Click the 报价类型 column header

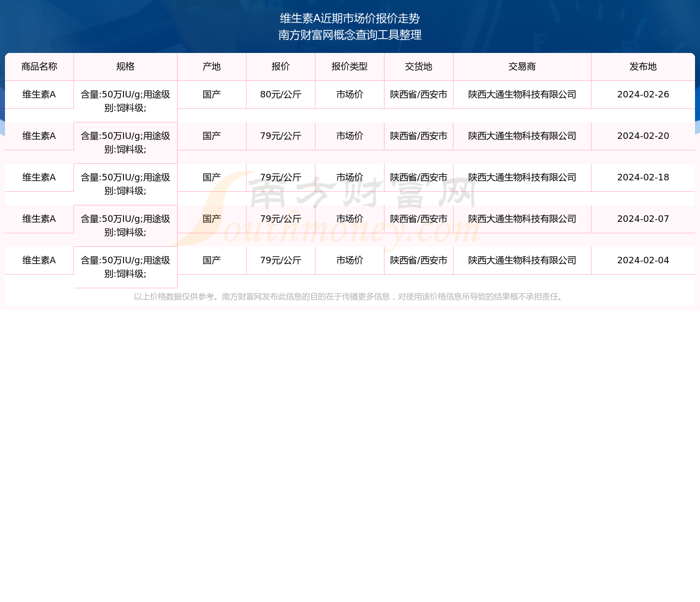coord(350,66)
